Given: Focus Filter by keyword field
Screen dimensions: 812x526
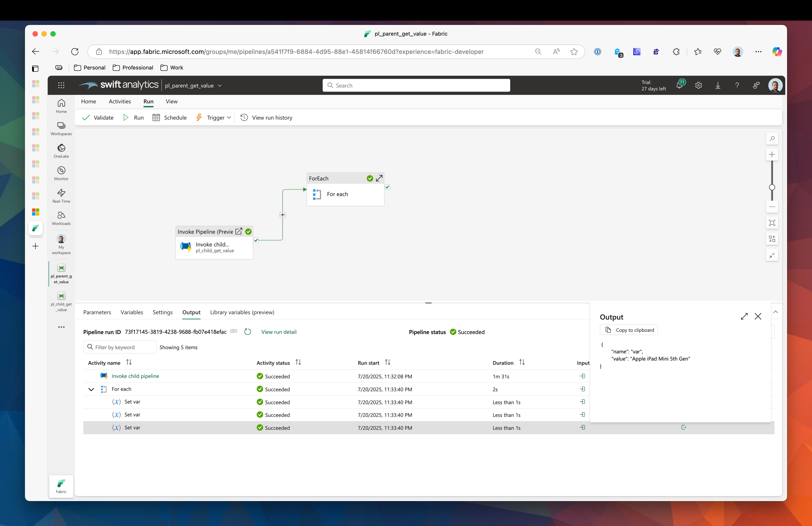Looking at the screenshot, I should (x=120, y=347).
